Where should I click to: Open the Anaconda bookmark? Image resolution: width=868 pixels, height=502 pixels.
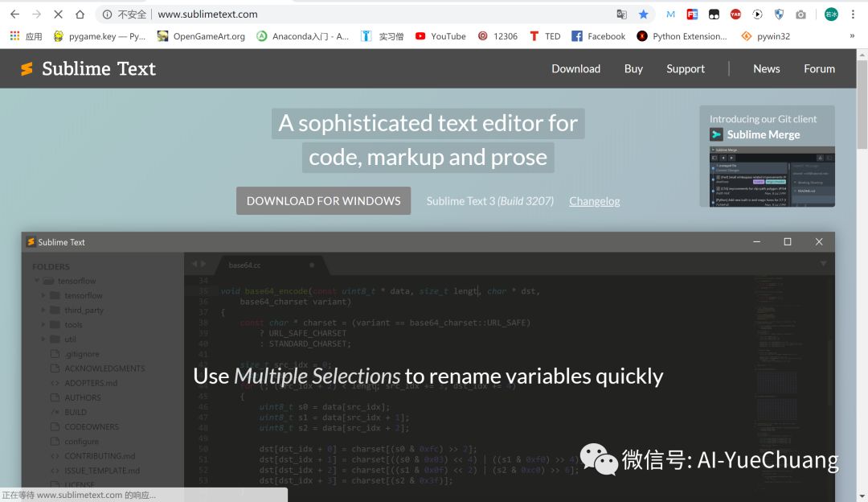click(303, 36)
